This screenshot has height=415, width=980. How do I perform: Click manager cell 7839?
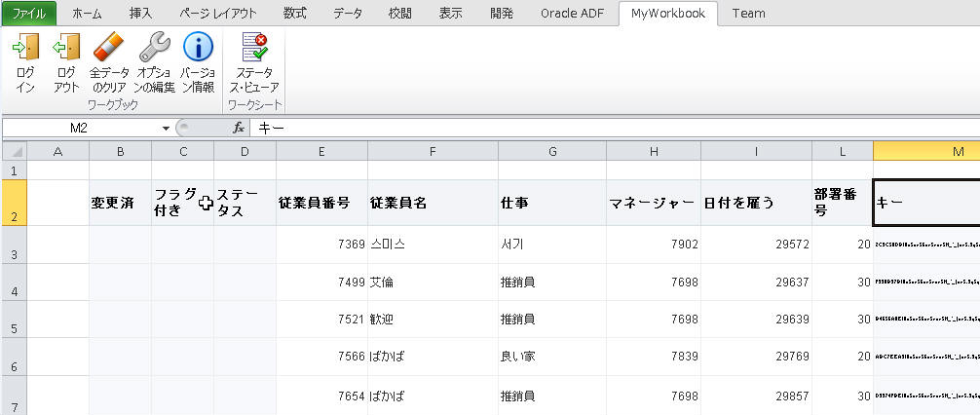(x=654, y=357)
